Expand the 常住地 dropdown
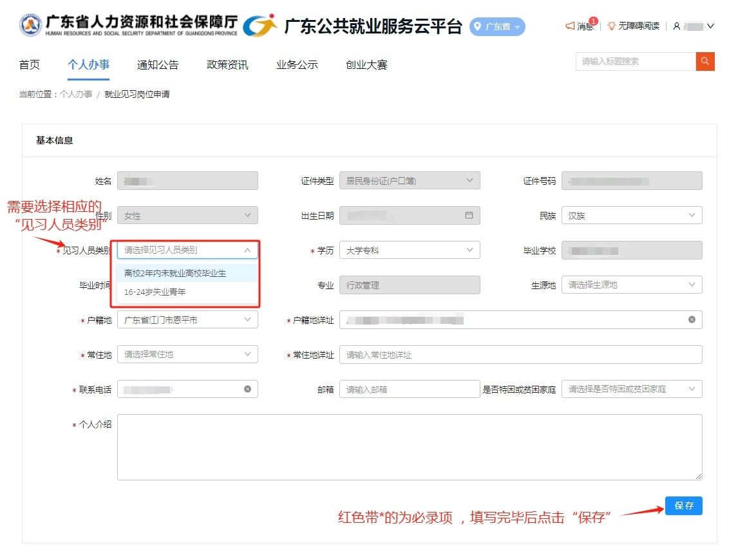 [187, 354]
